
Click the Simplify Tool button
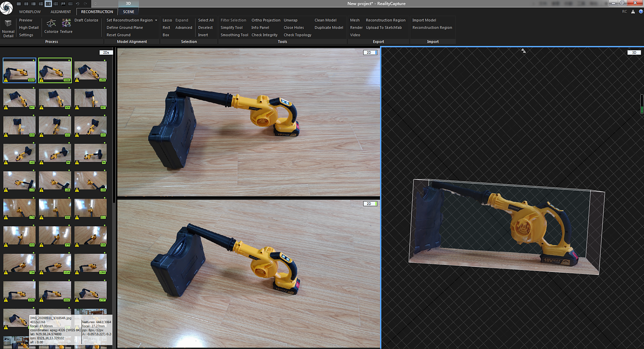click(231, 28)
